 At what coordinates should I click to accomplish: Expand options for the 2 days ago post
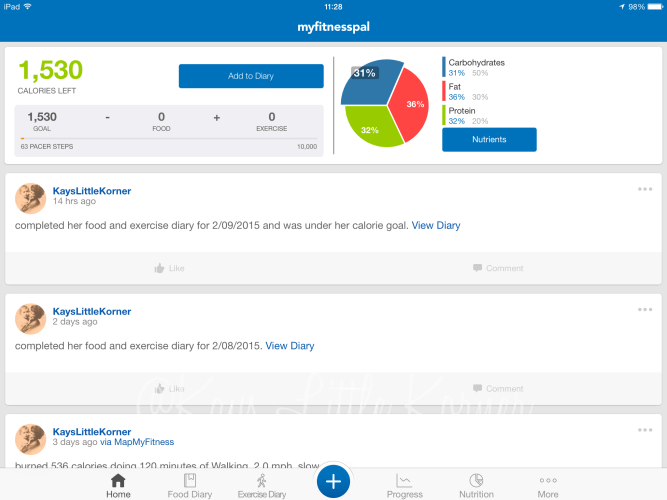tap(645, 310)
